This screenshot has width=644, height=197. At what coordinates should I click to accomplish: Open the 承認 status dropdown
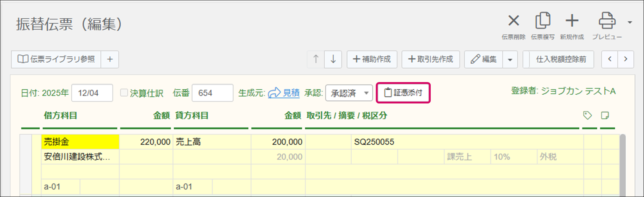[x=349, y=93]
